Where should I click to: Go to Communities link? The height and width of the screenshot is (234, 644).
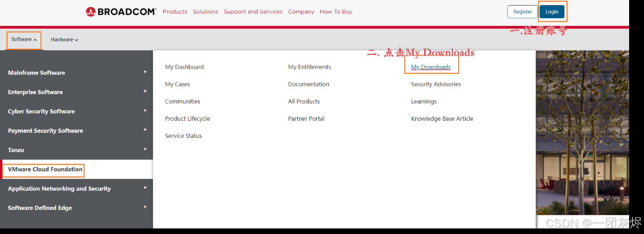pyautogui.click(x=183, y=101)
